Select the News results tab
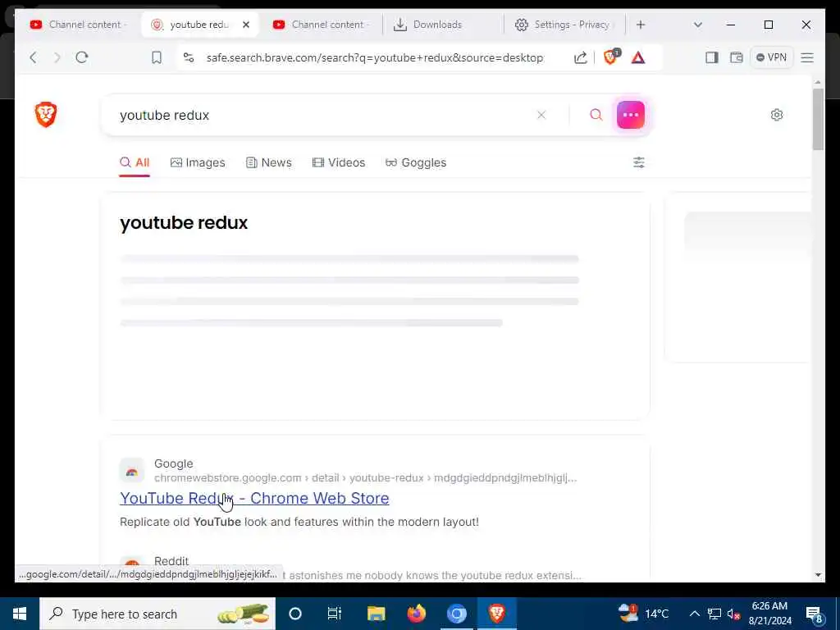Image resolution: width=840 pixels, height=630 pixels. click(269, 162)
